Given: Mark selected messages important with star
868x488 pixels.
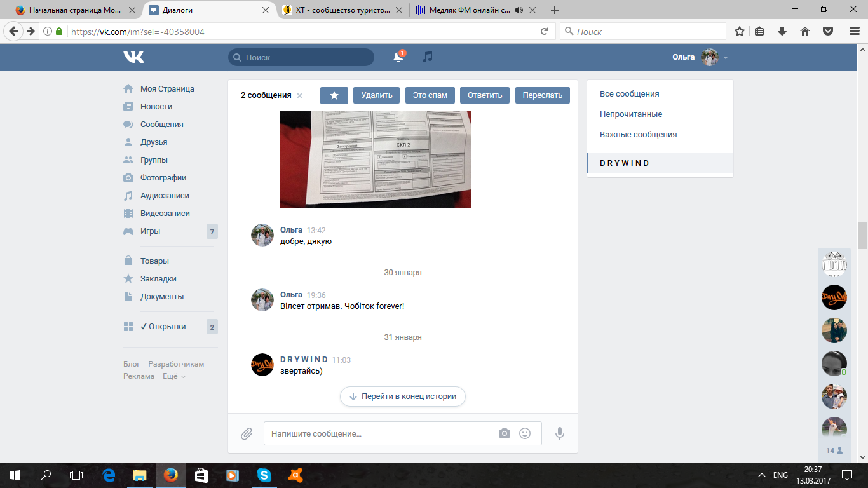Looking at the screenshot, I should click(x=334, y=95).
